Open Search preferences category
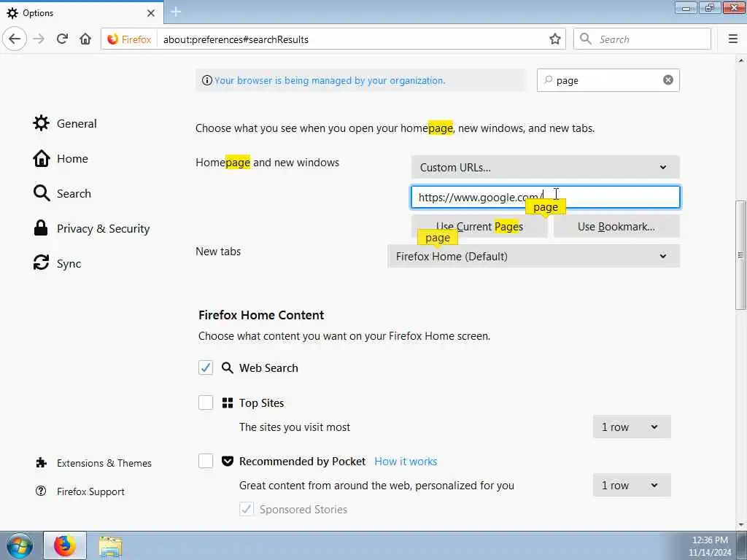 tap(62, 193)
